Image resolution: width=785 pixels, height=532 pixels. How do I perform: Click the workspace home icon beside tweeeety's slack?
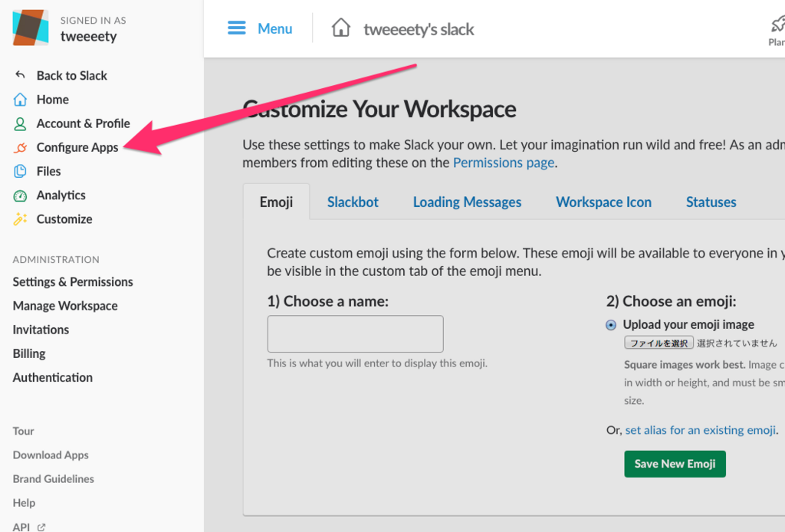[x=341, y=28]
